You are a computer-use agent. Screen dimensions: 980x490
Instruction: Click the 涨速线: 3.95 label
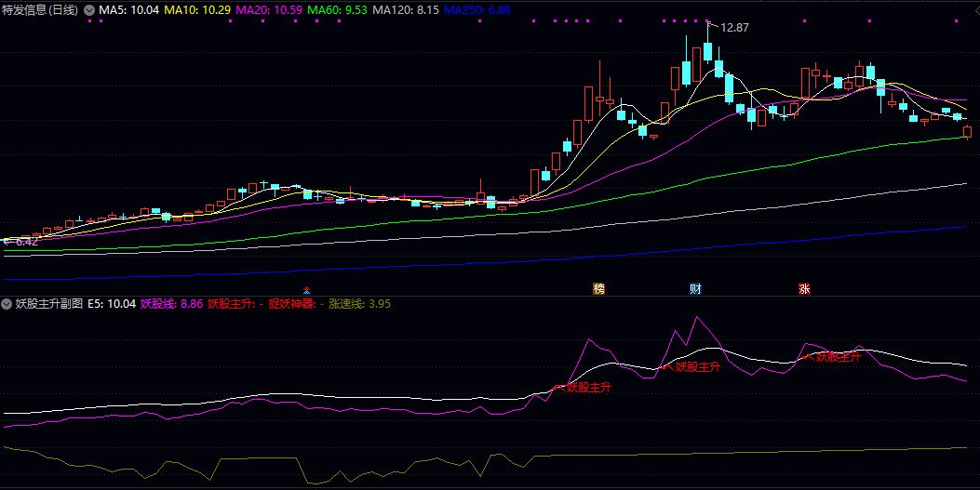360,304
